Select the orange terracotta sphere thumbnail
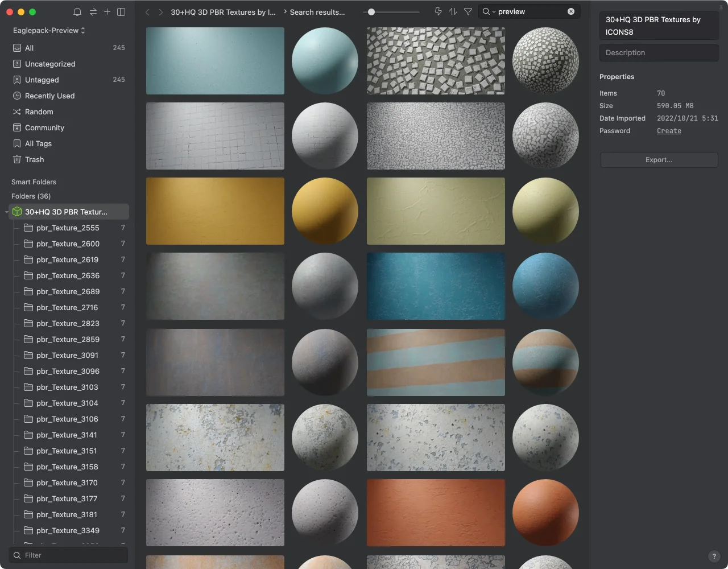 coord(545,513)
